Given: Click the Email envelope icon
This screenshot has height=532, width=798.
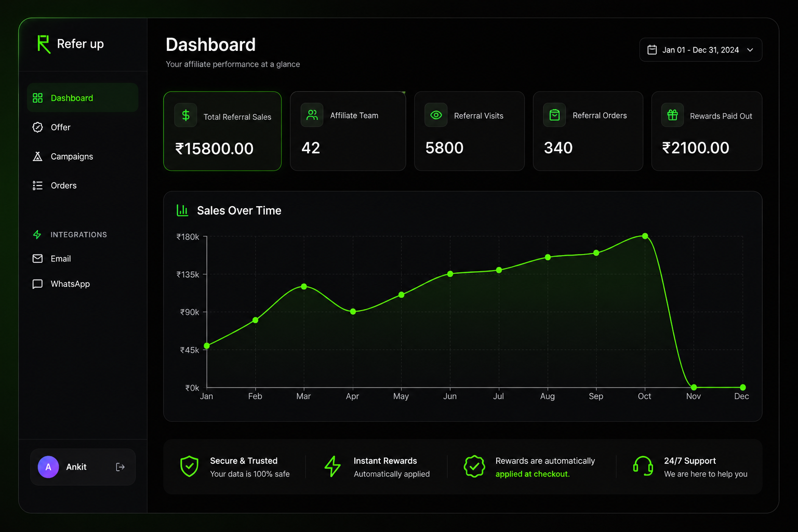Looking at the screenshot, I should coord(37,259).
